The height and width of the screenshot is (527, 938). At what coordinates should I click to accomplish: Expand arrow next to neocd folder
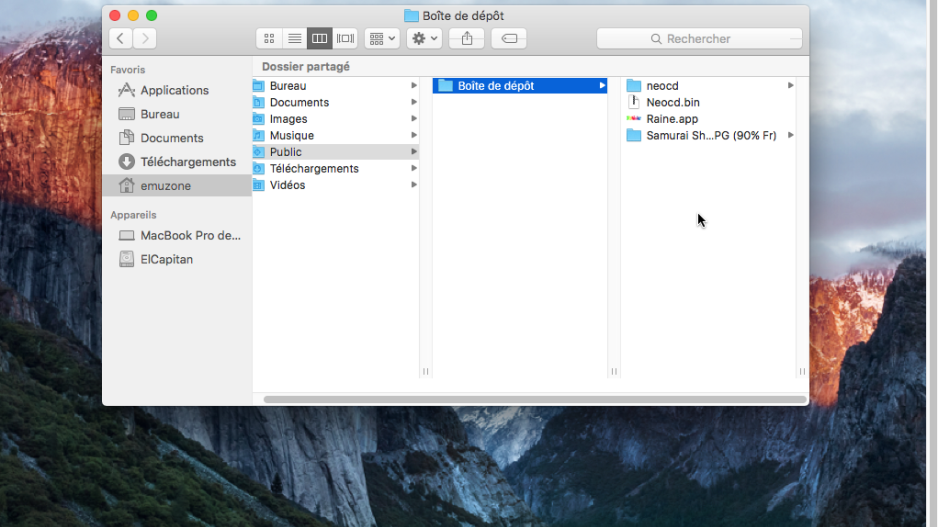790,86
